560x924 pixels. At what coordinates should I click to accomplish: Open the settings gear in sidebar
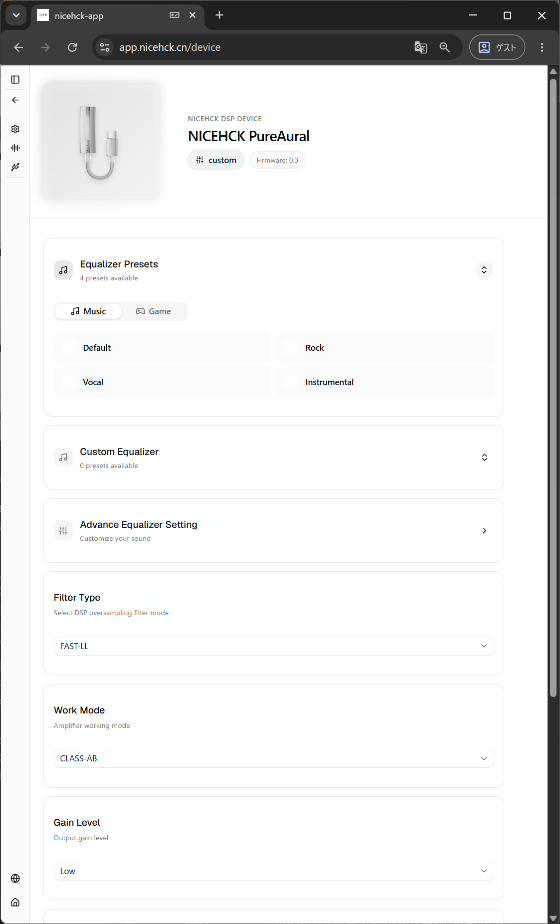(15, 129)
